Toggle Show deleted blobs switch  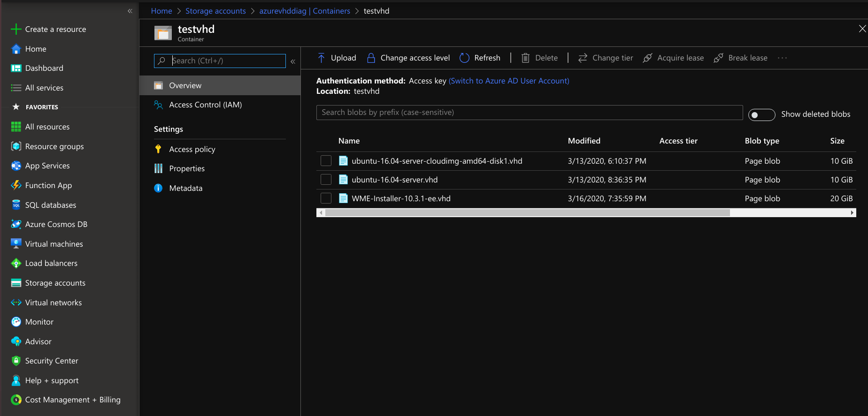click(x=761, y=115)
